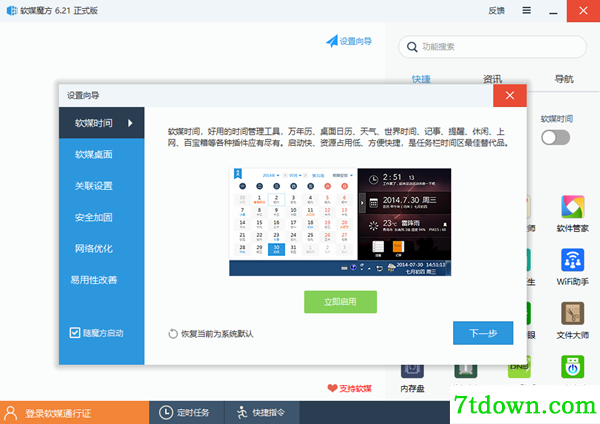Click the magnifier search icon
This screenshot has height=424, width=600.
[412, 47]
